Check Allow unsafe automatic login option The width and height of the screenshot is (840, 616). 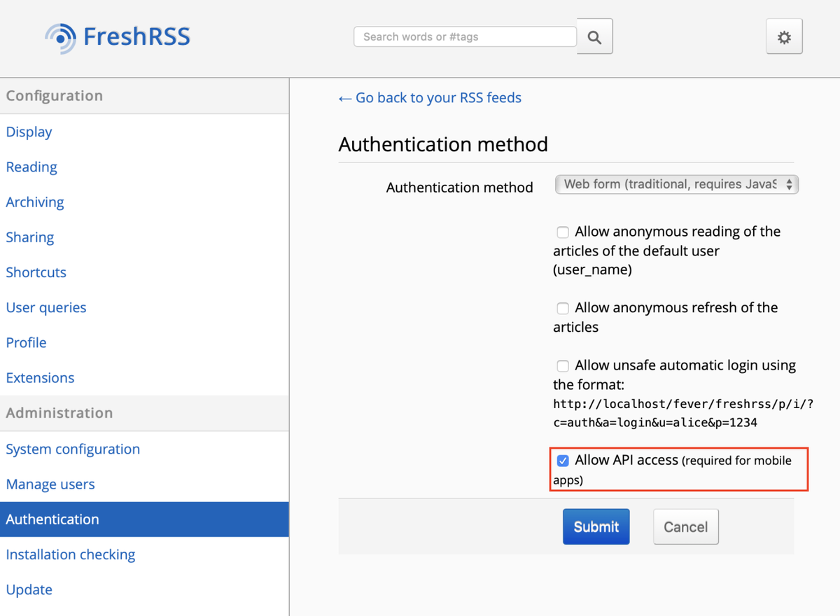point(563,366)
